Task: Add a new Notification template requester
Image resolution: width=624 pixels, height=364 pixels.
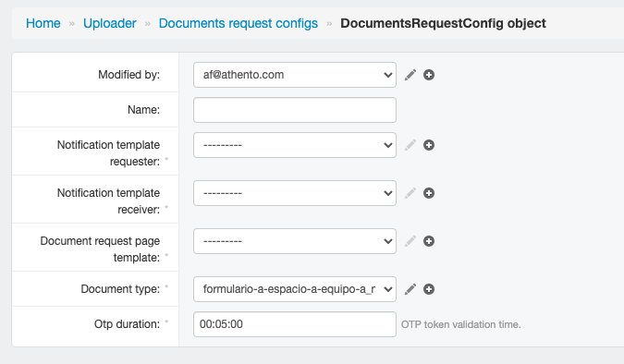Action: [x=429, y=145]
